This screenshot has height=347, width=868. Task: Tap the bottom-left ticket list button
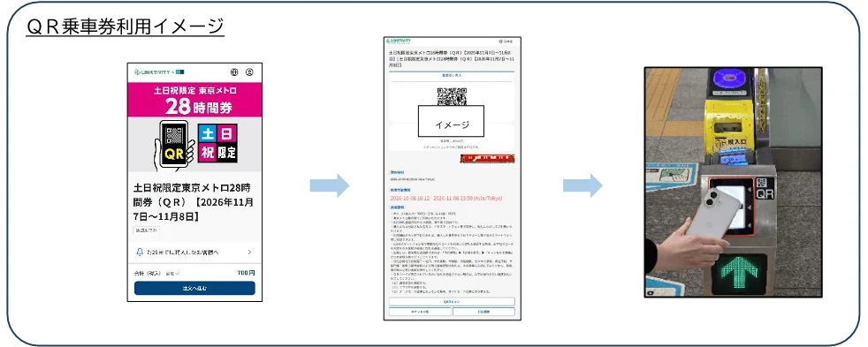click(x=420, y=312)
